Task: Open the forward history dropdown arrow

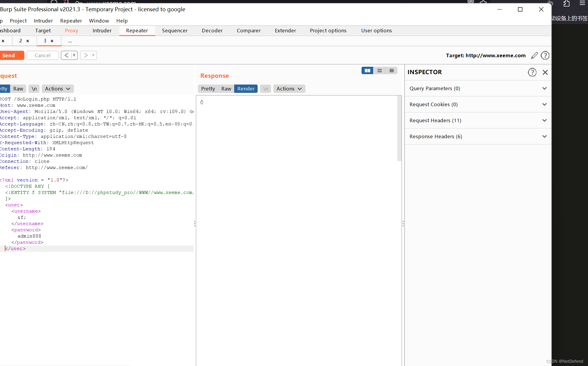Action: [x=93, y=55]
